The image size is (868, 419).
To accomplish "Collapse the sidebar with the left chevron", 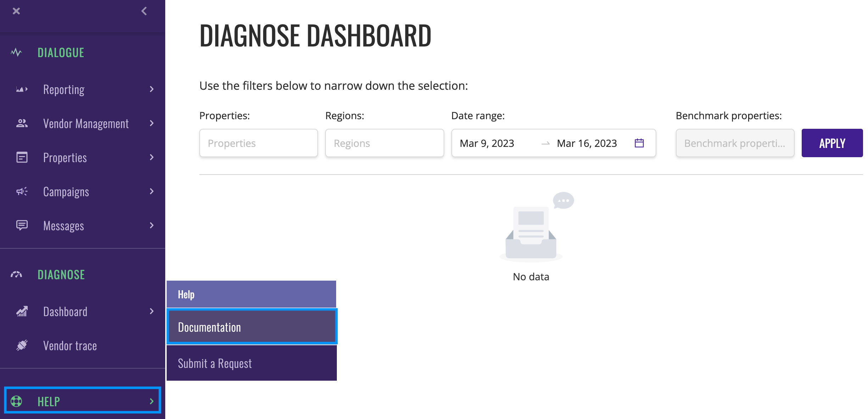I will pos(144,11).
